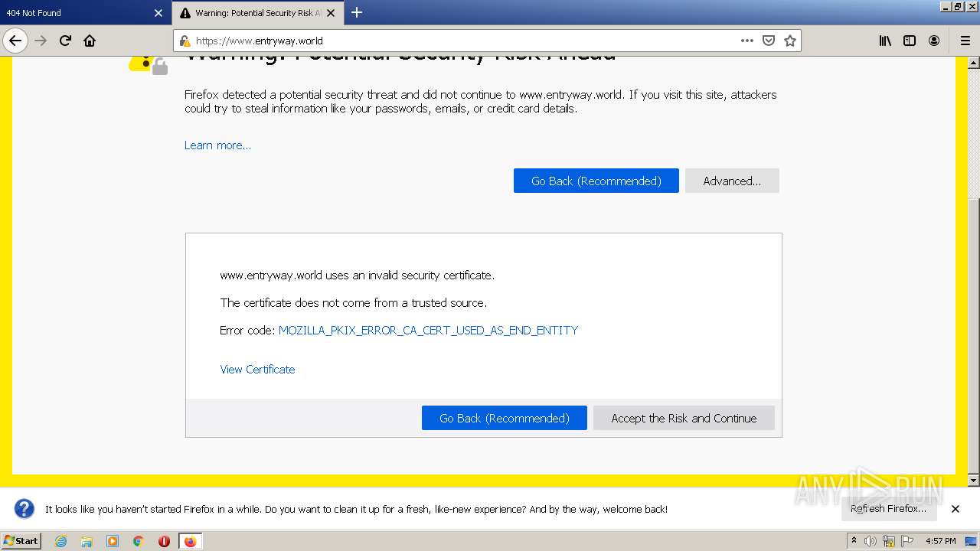Click the forward navigation arrow
The image size is (980, 551).
click(41, 41)
